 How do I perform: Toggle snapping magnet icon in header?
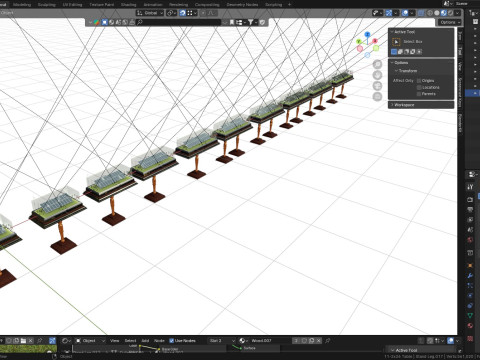[182, 13]
